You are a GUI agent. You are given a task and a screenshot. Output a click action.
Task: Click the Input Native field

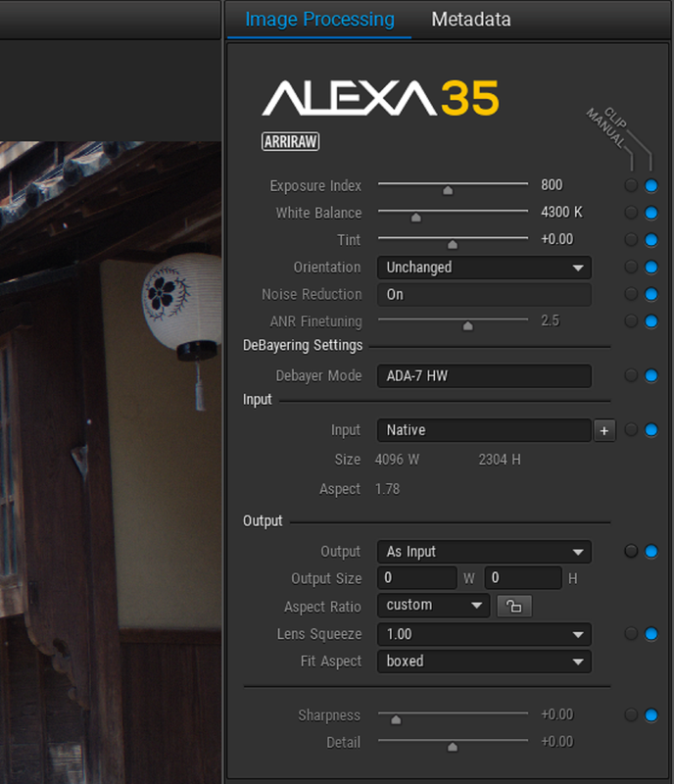pos(484,430)
